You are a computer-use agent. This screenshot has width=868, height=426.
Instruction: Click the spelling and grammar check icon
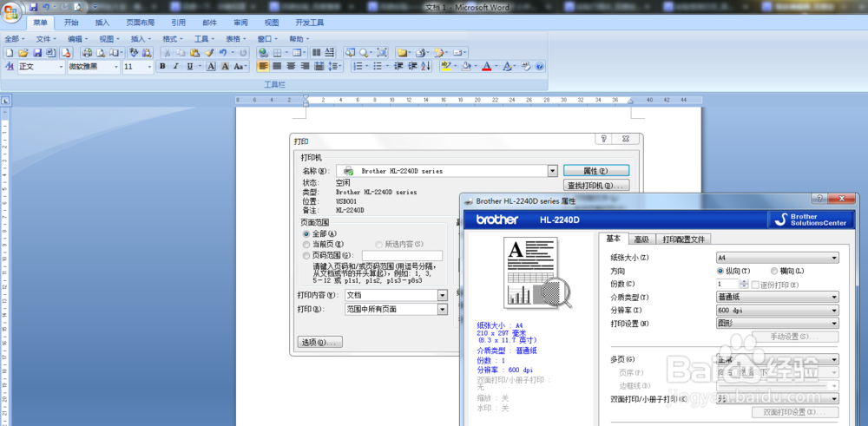click(x=134, y=52)
